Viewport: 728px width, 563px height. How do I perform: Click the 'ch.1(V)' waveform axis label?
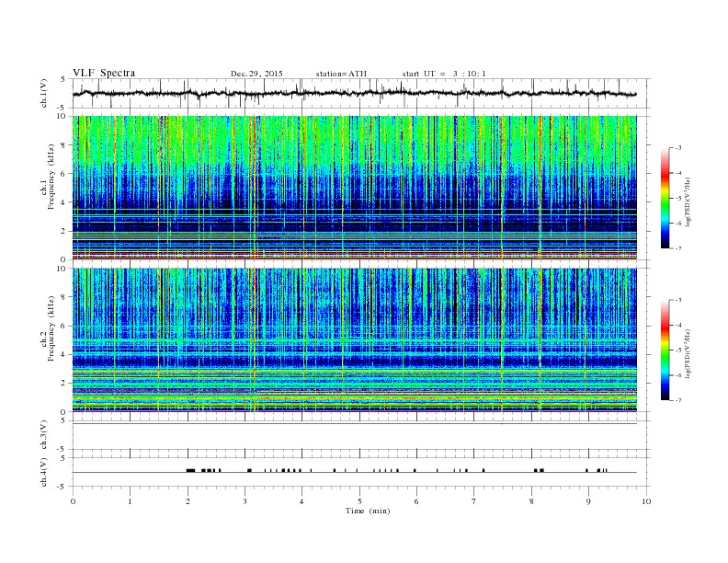[44, 93]
